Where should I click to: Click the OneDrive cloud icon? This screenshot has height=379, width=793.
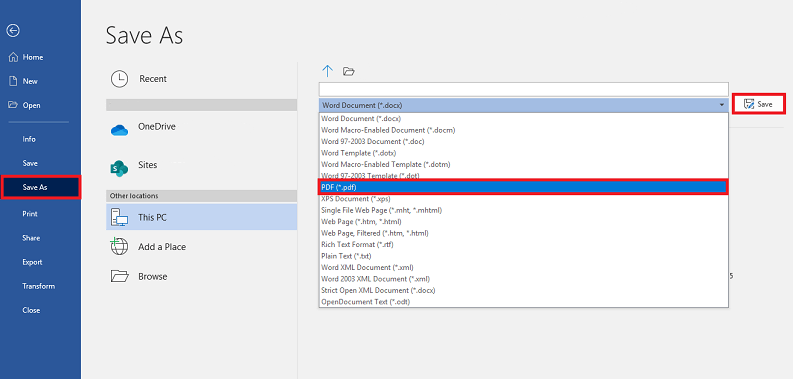(x=119, y=130)
